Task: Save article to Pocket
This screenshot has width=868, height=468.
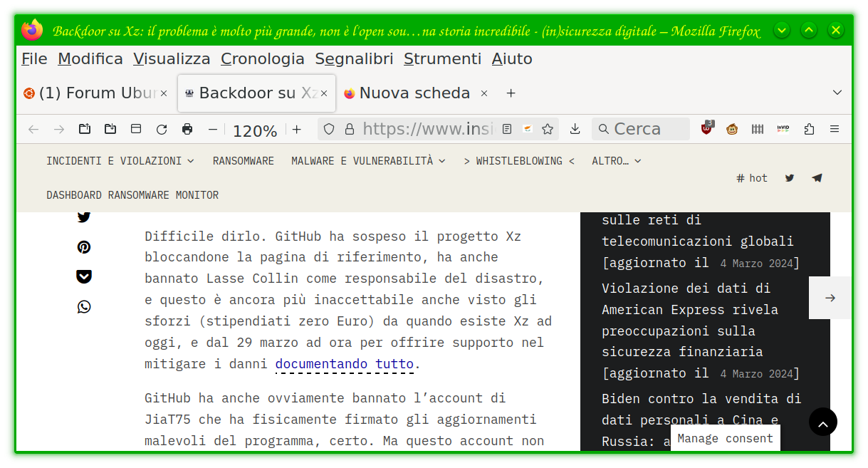Action: [x=84, y=276]
